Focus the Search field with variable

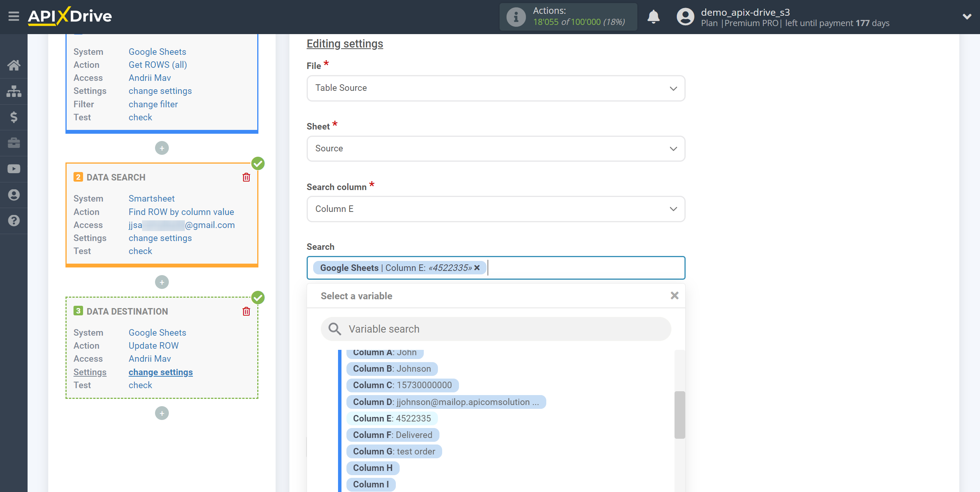496,268
